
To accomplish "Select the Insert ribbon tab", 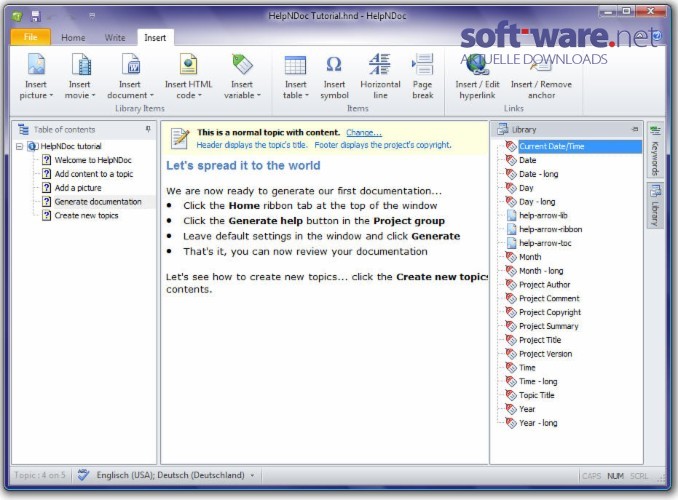I will click(x=155, y=38).
